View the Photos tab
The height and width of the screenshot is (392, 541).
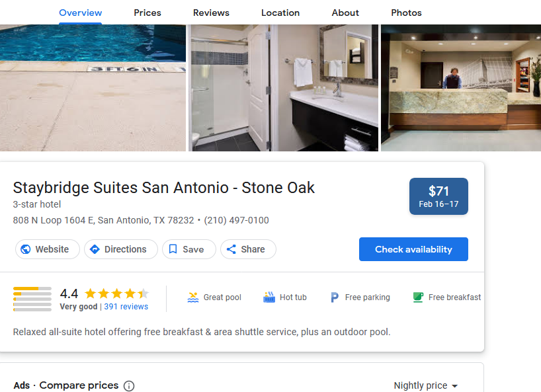(406, 13)
